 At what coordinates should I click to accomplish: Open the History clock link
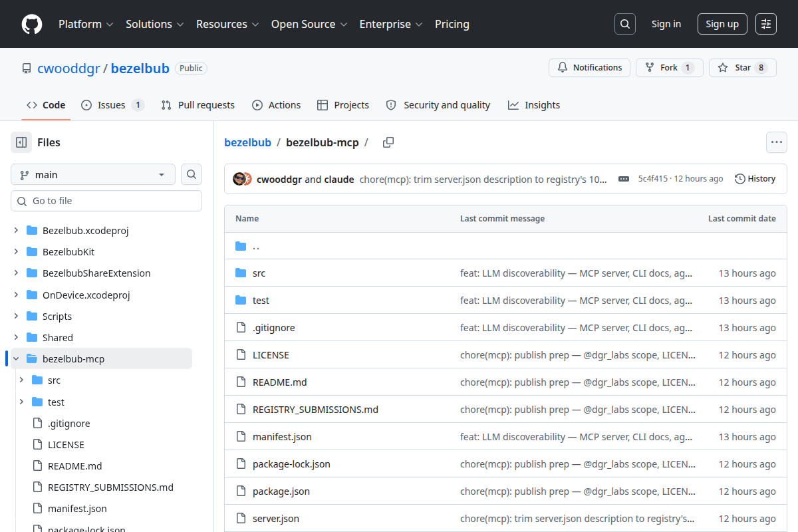(x=755, y=179)
